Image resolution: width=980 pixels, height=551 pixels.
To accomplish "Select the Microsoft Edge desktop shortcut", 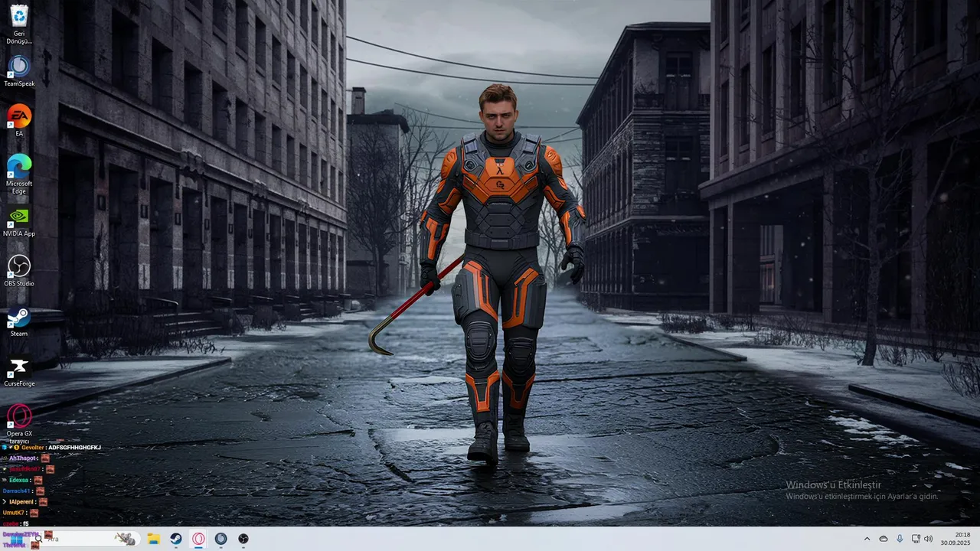I will point(19,174).
